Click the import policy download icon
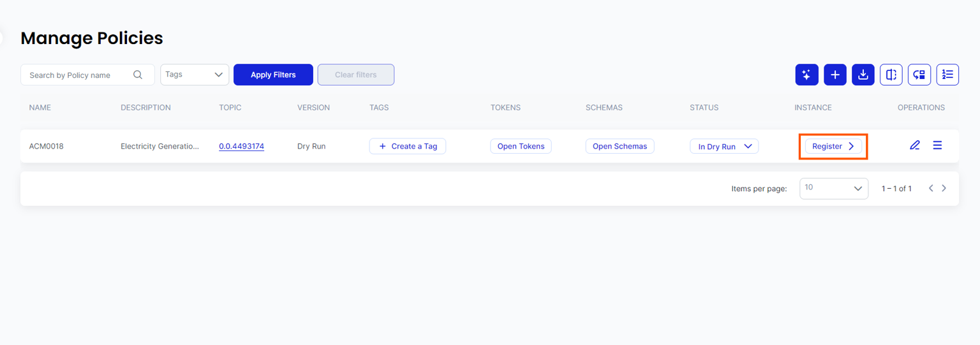The height and width of the screenshot is (345, 980). pyautogui.click(x=863, y=75)
